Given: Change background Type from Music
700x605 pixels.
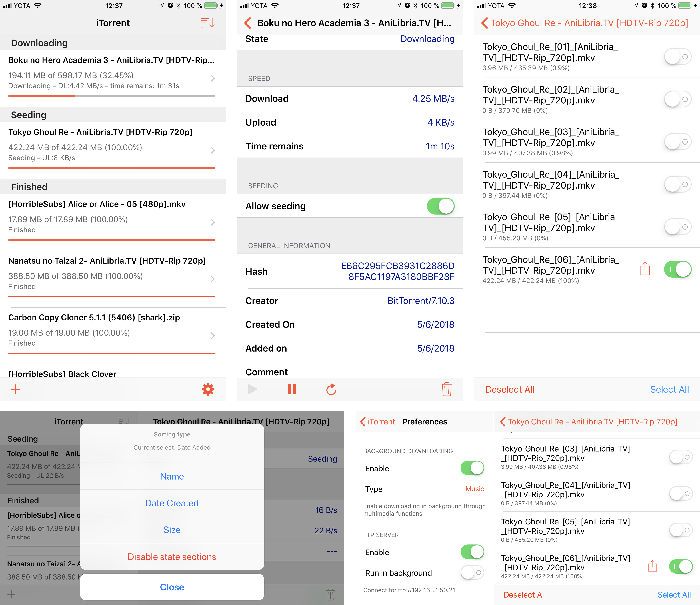Looking at the screenshot, I should pyautogui.click(x=474, y=489).
